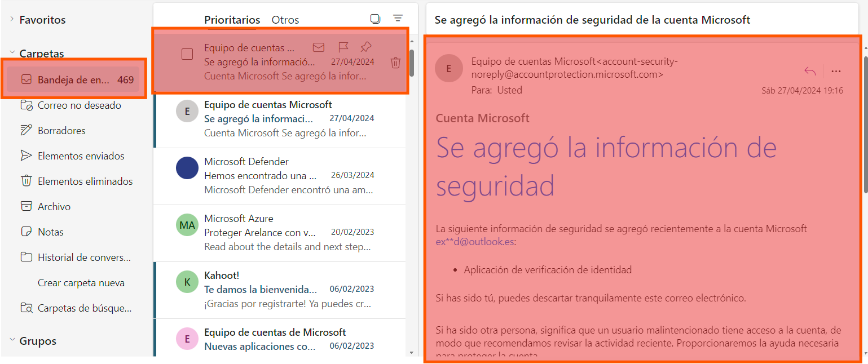Click the Usted recipient in the Para line

click(510, 90)
